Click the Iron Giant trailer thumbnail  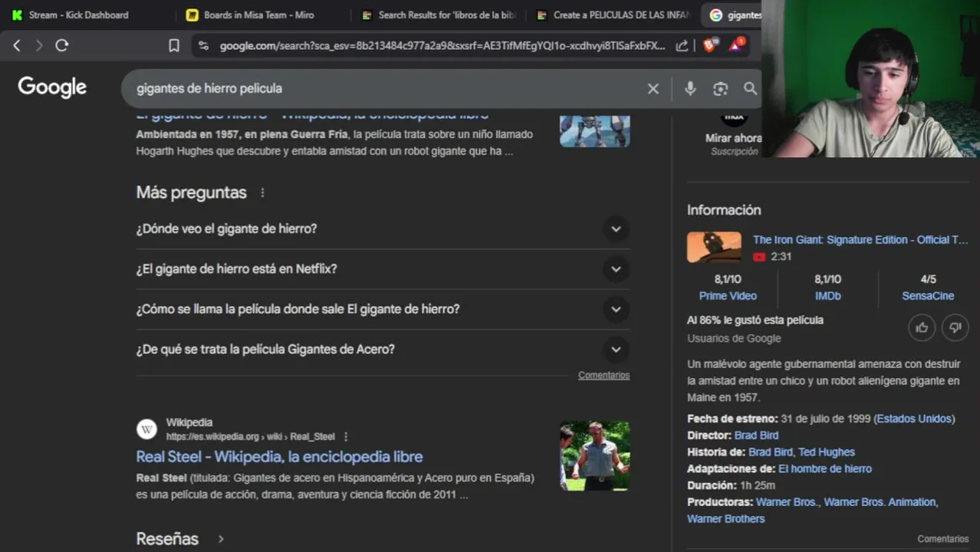click(714, 248)
